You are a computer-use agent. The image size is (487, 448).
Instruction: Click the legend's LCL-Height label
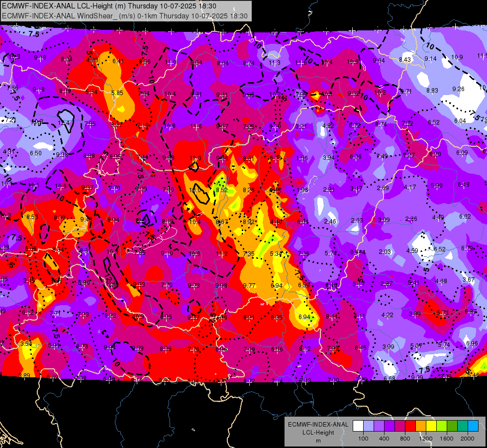click(318, 433)
